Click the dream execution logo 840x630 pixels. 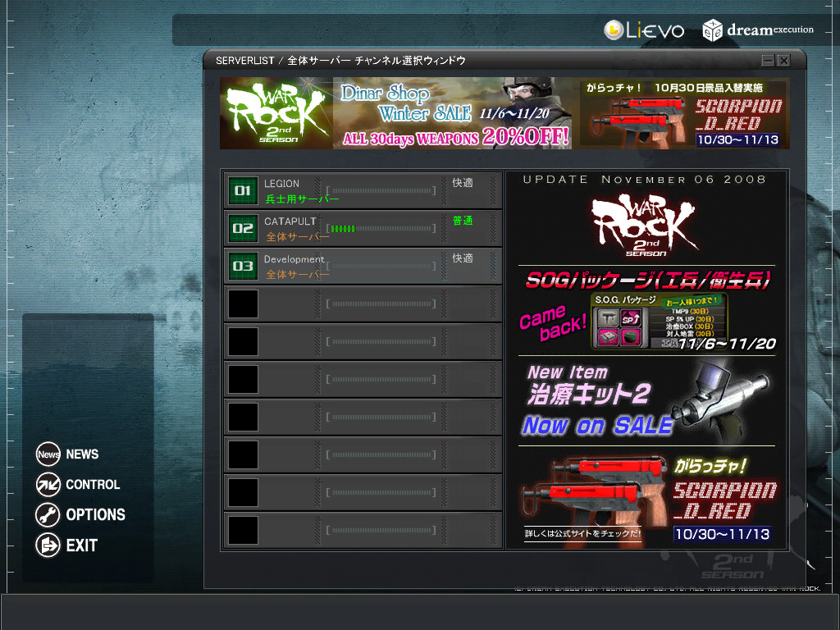[758, 30]
